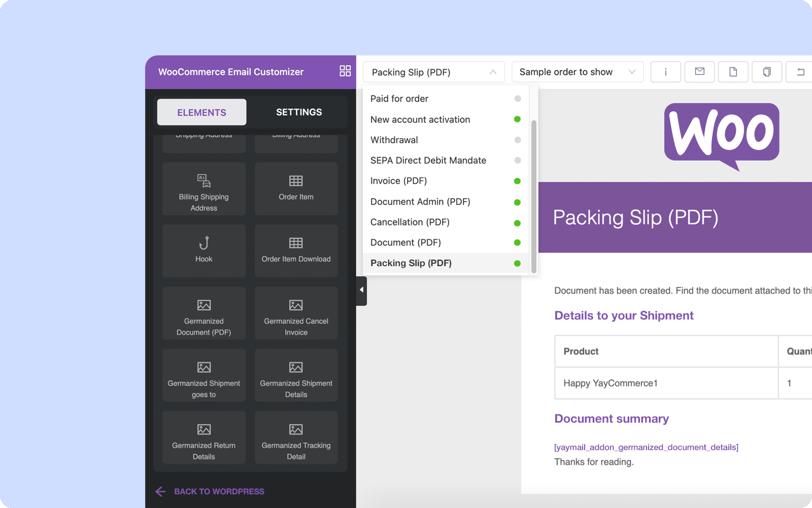Click the blank template page icon
812x508 pixels.
(733, 72)
